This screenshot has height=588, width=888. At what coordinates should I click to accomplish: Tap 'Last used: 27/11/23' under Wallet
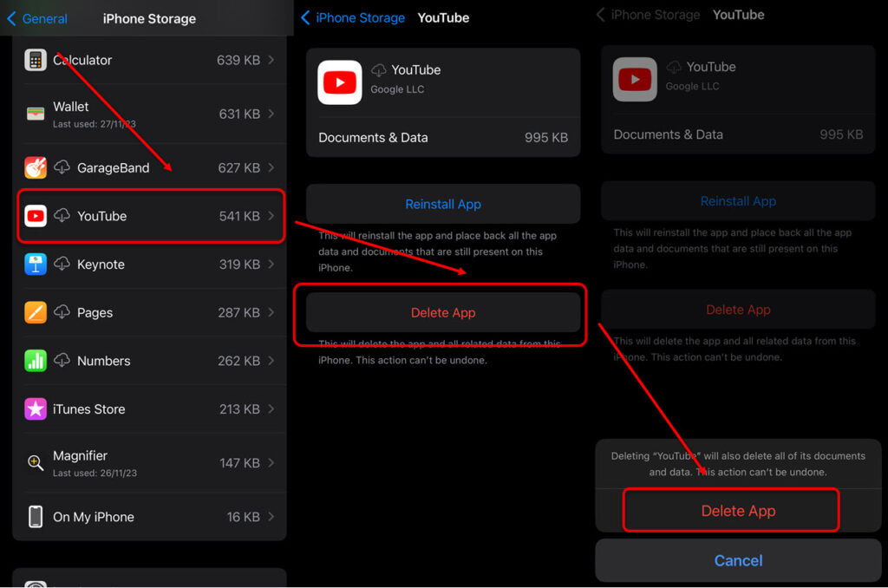tap(94, 124)
